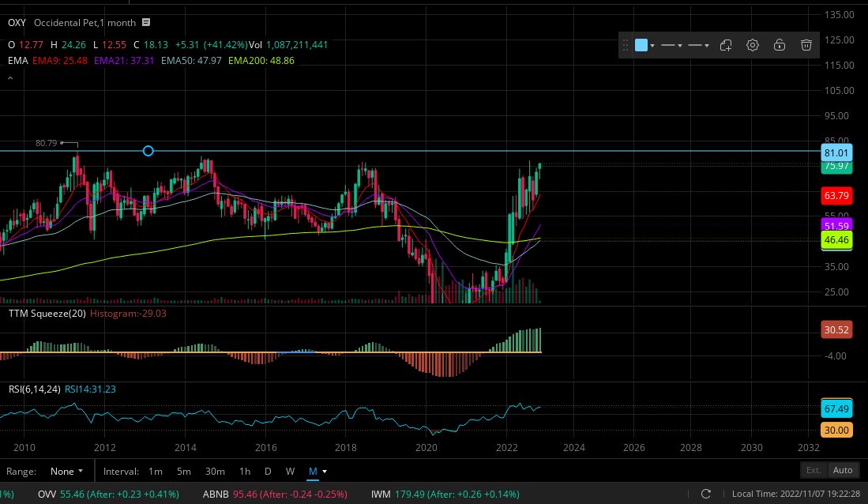Open the Range None dropdown
The height and width of the screenshot is (504, 868).
click(66, 472)
